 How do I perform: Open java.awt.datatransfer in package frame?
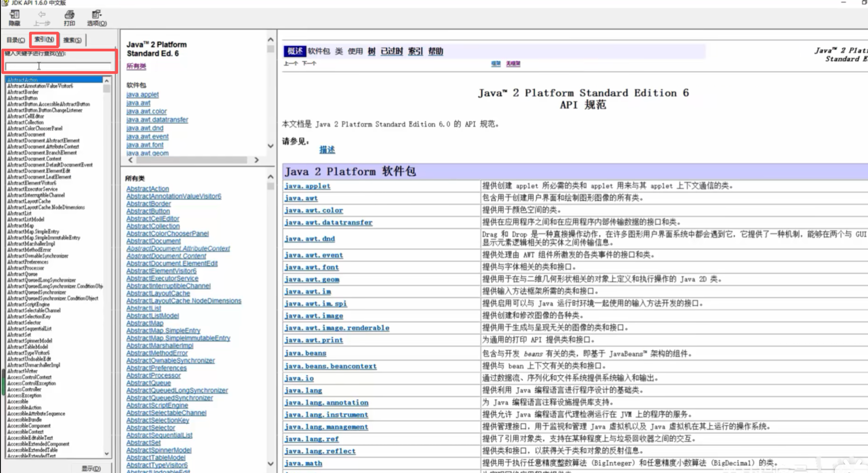tap(157, 120)
